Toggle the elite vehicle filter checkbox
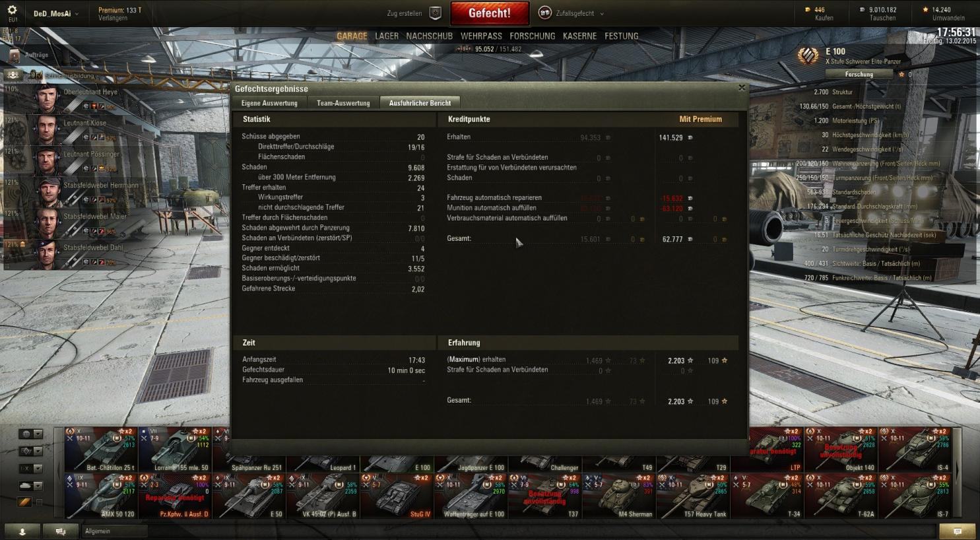The width and height of the screenshot is (980, 540). (39, 502)
